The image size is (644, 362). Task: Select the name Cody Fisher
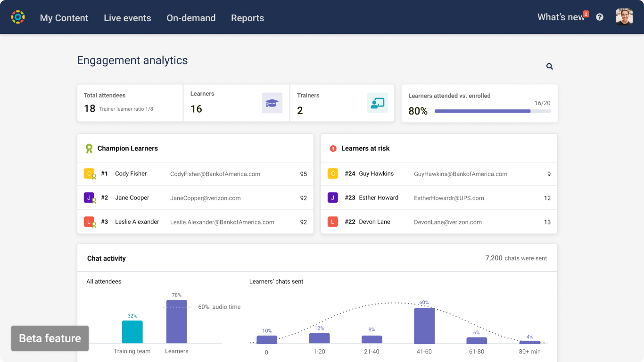tap(131, 173)
